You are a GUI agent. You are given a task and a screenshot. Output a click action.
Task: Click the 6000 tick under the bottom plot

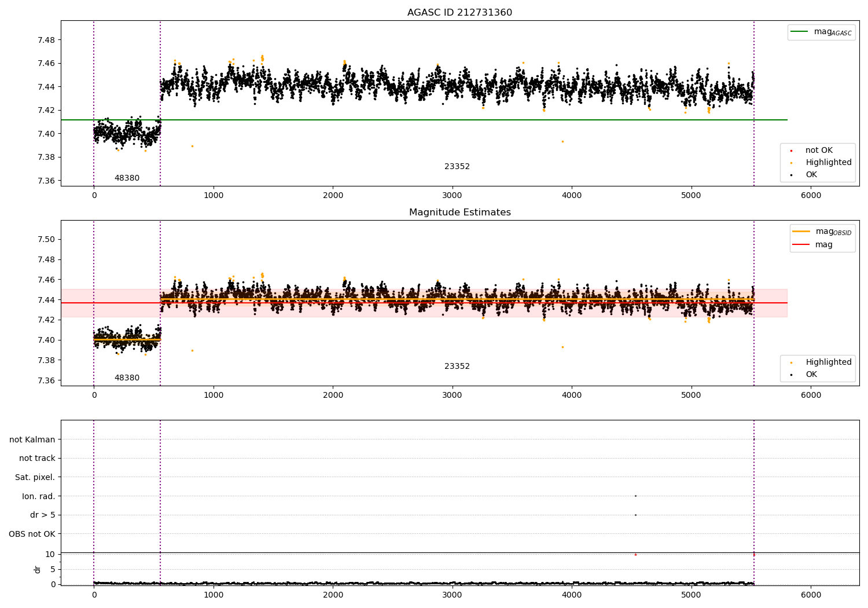click(811, 595)
